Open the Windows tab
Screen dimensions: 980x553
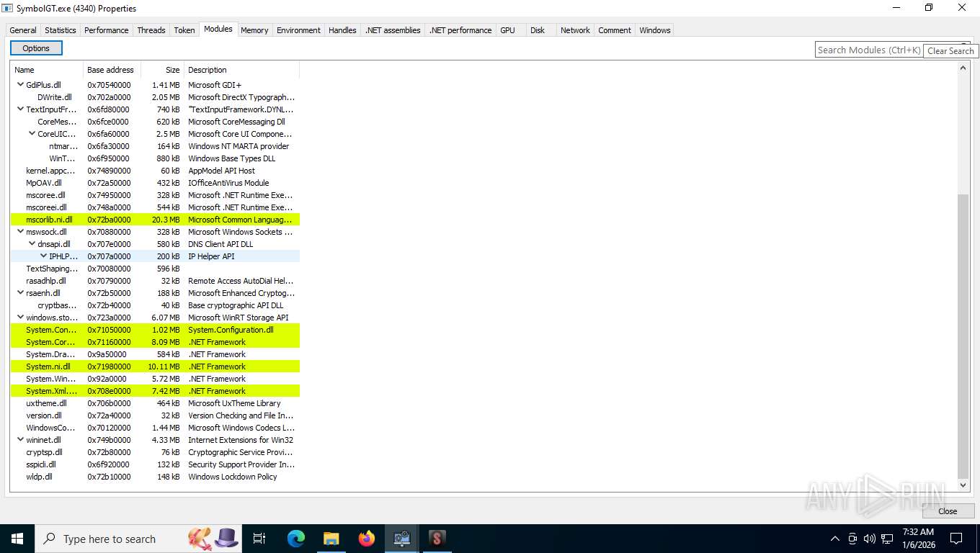point(655,30)
